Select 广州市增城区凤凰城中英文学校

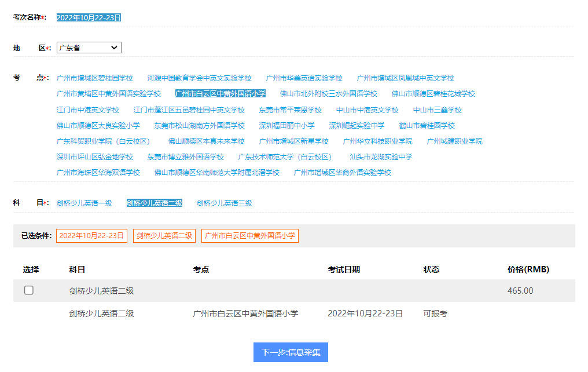(x=405, y=78)
